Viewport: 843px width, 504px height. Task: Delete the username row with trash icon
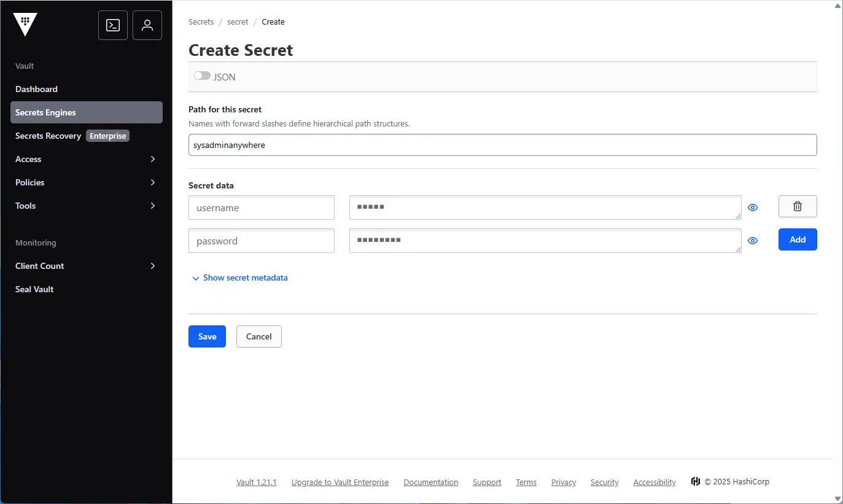point(798,207)
